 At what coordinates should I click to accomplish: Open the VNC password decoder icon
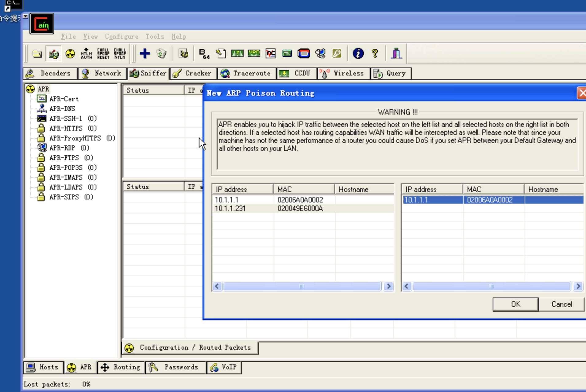[270, 54]
